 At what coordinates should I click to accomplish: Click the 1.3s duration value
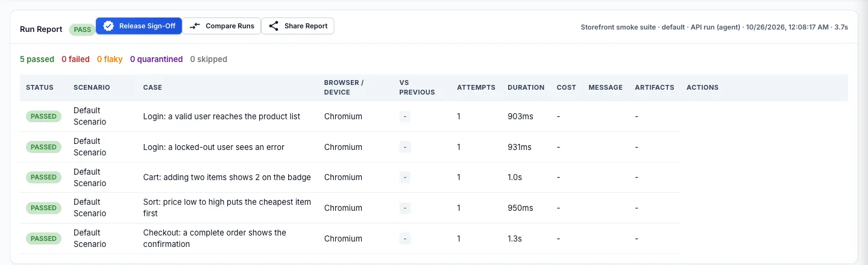pos(515,238)
